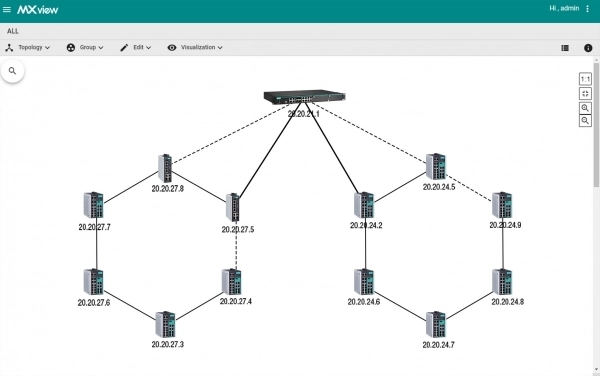Open the hamburger navigation menu

click(x=7, y=9)
